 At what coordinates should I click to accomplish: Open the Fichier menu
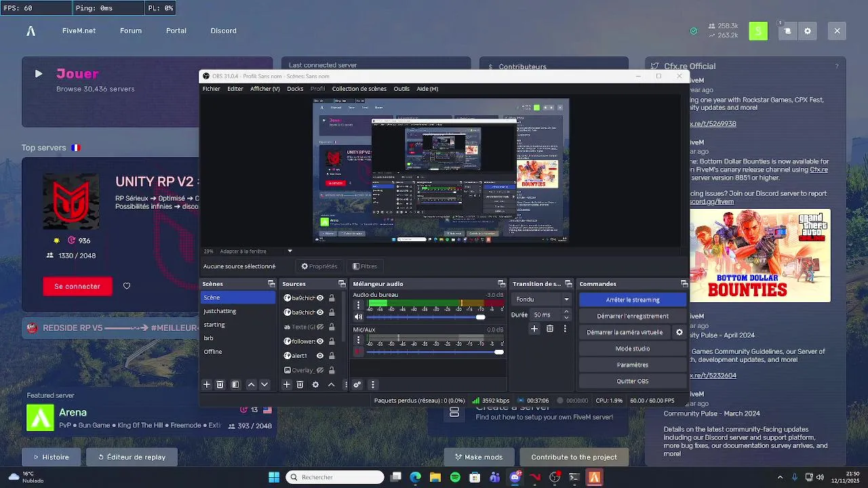(211, 89)
